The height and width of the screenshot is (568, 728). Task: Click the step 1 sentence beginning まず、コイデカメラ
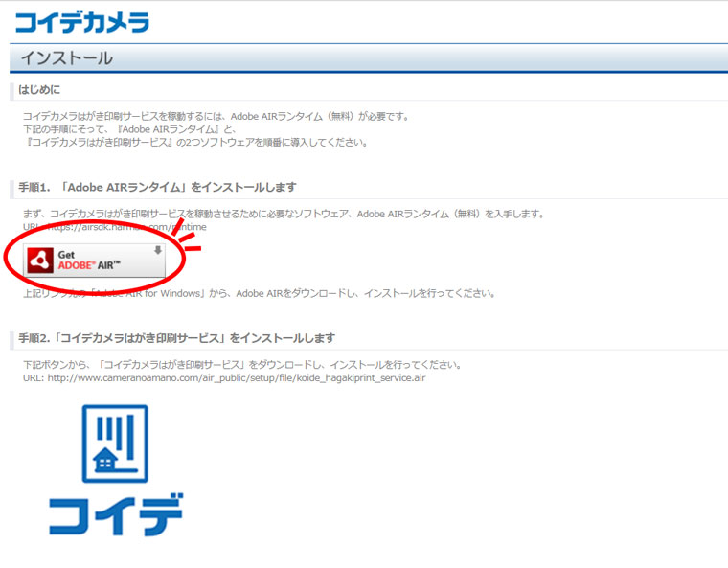(283, 214)
